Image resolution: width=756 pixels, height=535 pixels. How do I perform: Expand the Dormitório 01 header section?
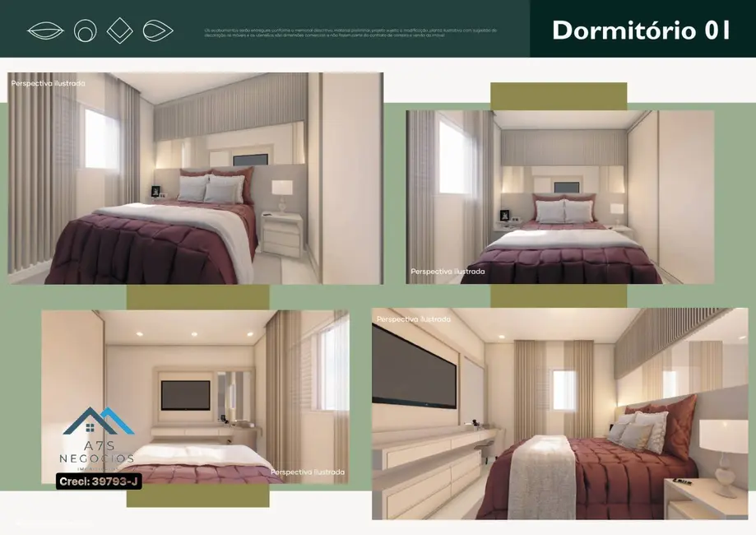click(x=641, y=30)
